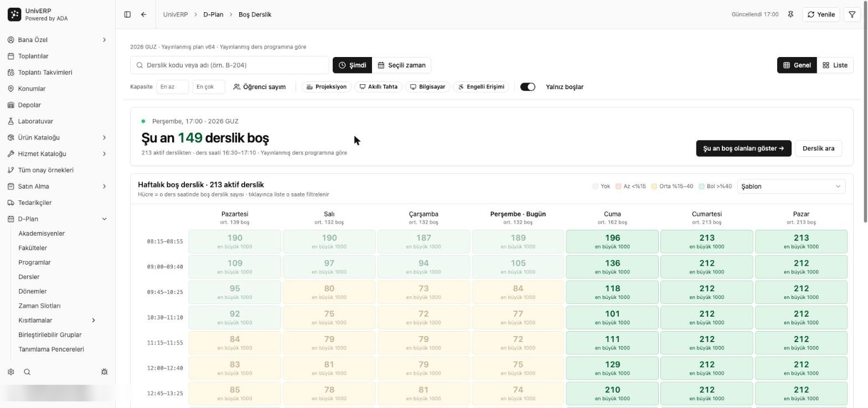
Task: Click the UnivERP logo icon
Action: pos(14,14)
